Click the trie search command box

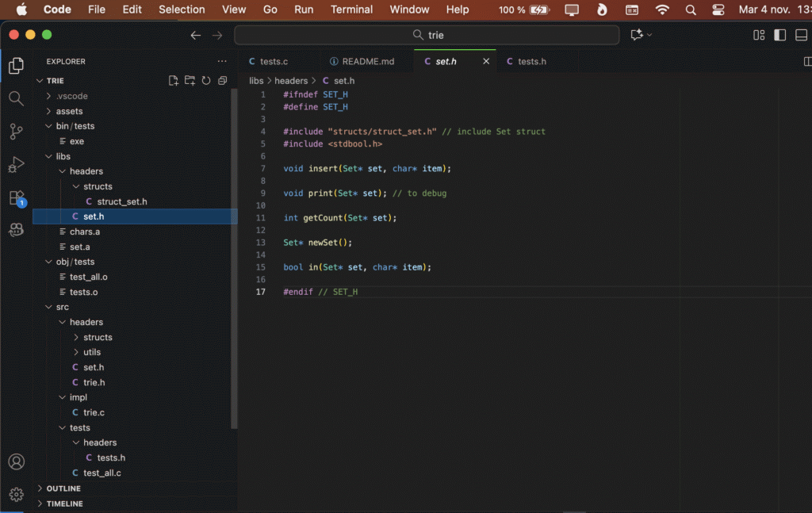click(427, 35)
